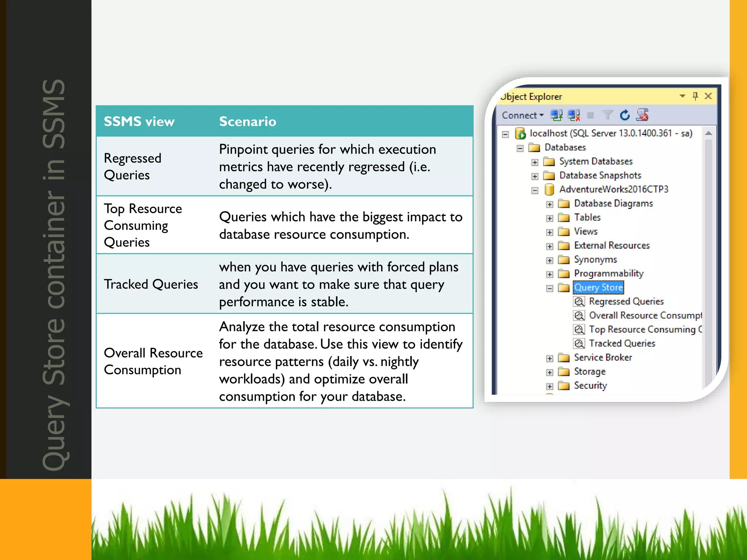747x560 pixels.
Task: Click the 'Overall Resource Consumption' table cell
Action: 153,361
